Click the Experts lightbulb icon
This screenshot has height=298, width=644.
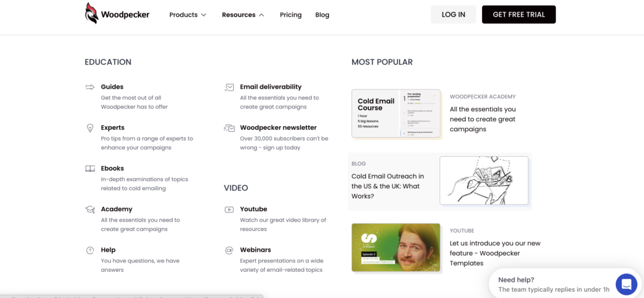(x=90, y=127)
